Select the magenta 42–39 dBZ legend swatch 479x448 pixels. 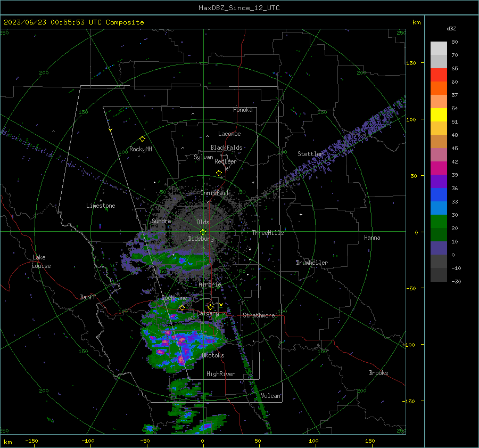439,168
